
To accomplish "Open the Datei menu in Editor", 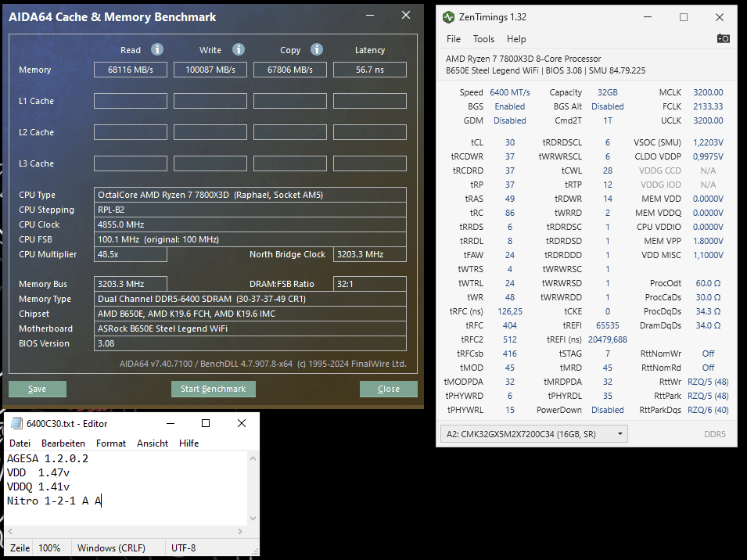I will point(20,443).
